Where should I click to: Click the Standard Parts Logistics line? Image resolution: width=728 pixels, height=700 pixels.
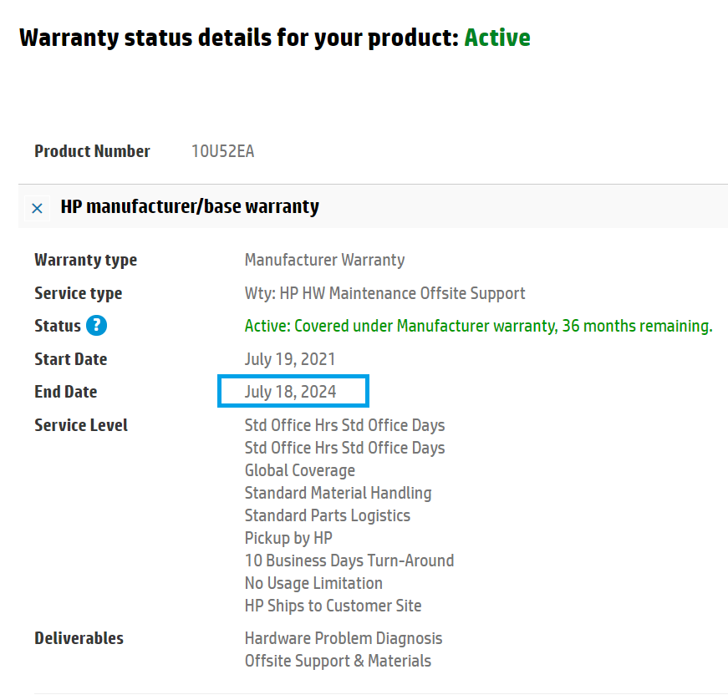click(x=328, y=516)
